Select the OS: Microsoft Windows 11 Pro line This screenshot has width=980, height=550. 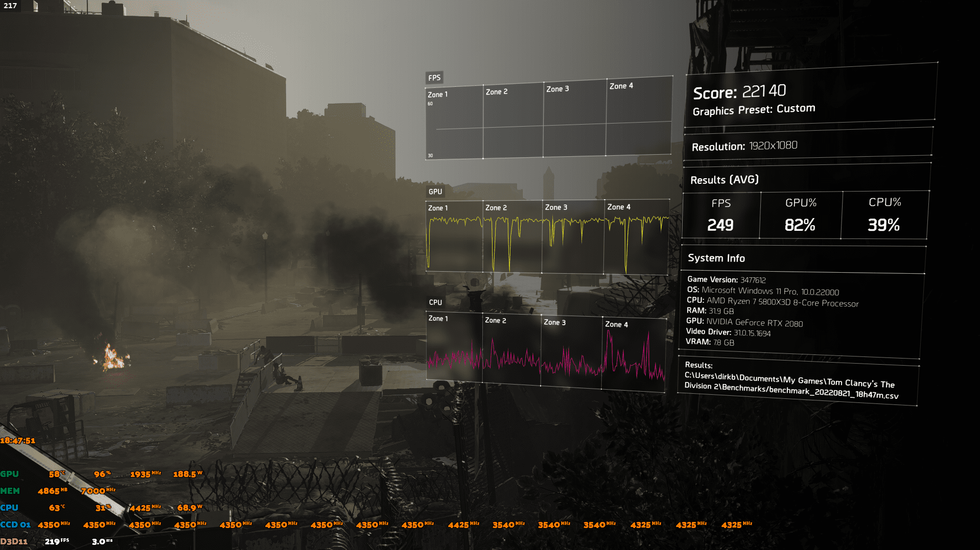pos(763,291)
